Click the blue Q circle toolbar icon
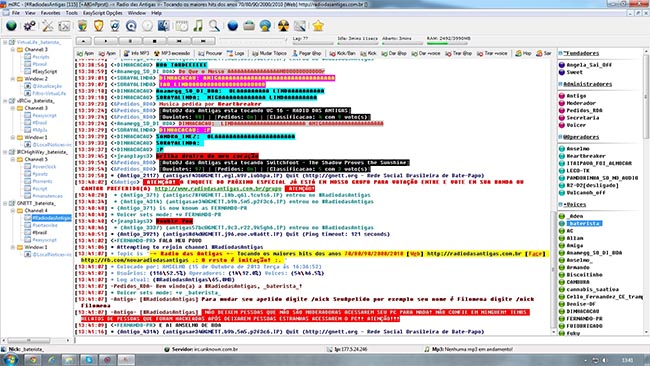This screenshot has height=366, width=650. click(131, 26)
